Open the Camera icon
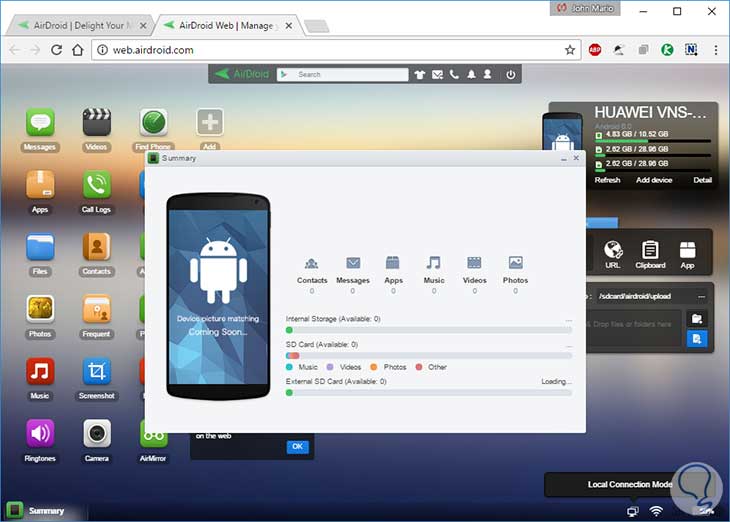The image size is (730, 522). (x=96, y=434)
